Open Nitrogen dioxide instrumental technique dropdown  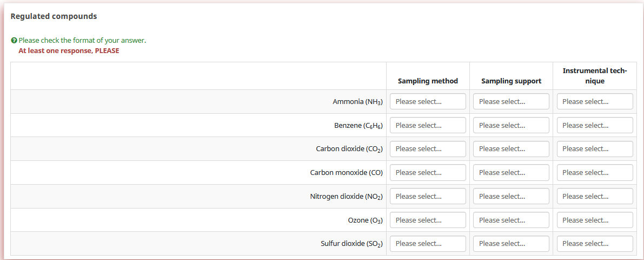(x=595, y=196)
